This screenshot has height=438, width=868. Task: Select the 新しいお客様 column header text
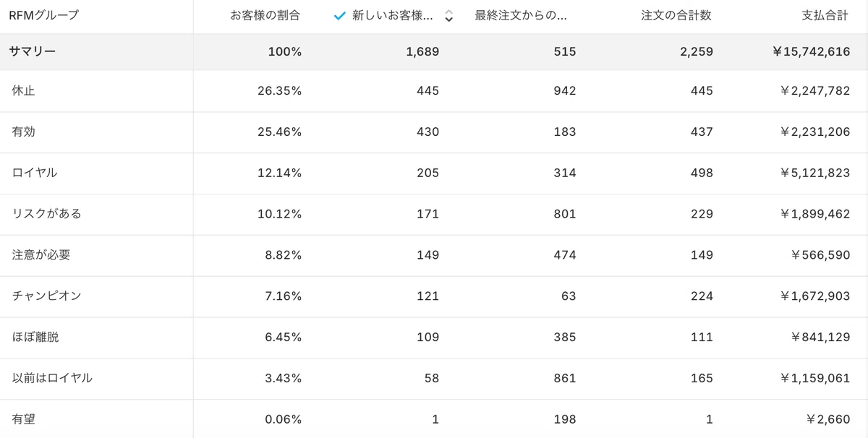[x=393, y=16]
